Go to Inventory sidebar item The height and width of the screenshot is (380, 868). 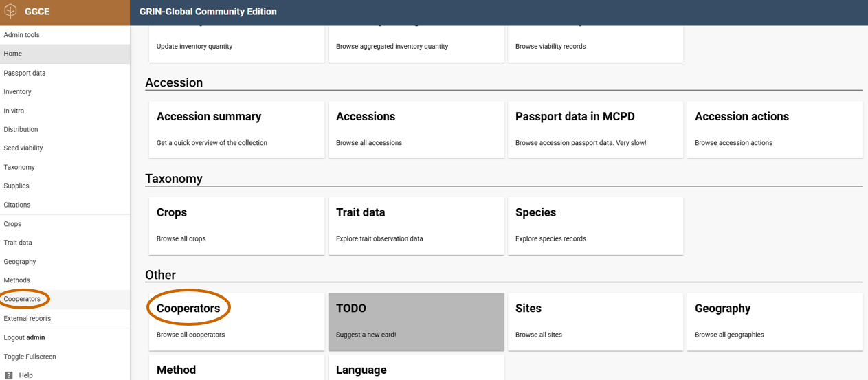click(18, 91)
